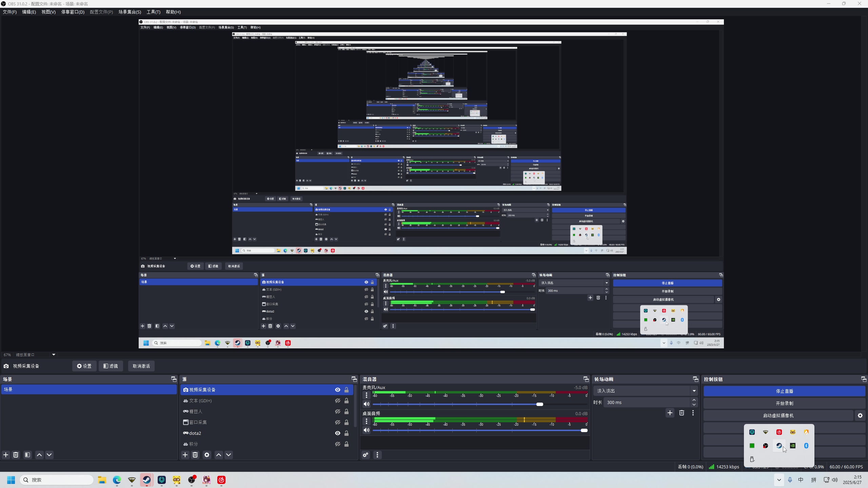This screenshot has width=868, height=488.
Task: Remove transition with trash icon
Action: 682,413
